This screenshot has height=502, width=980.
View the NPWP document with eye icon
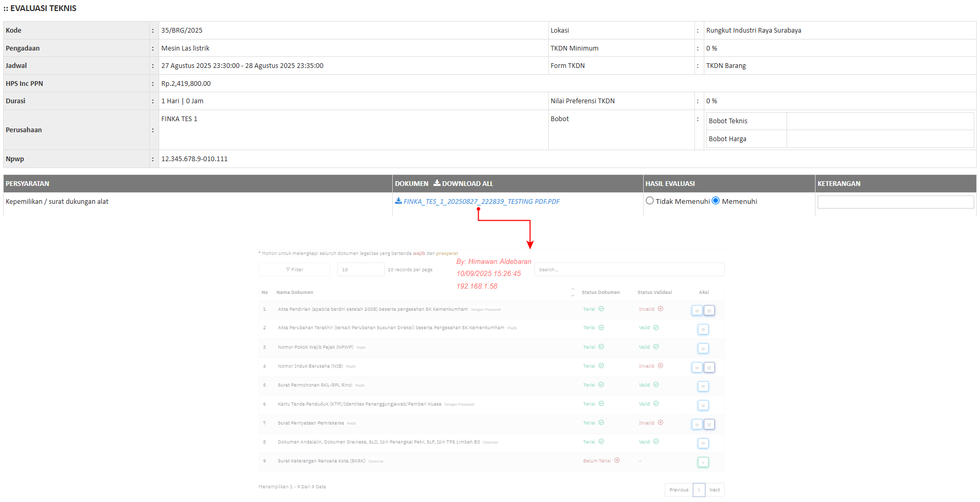click(x=703, y=349)
